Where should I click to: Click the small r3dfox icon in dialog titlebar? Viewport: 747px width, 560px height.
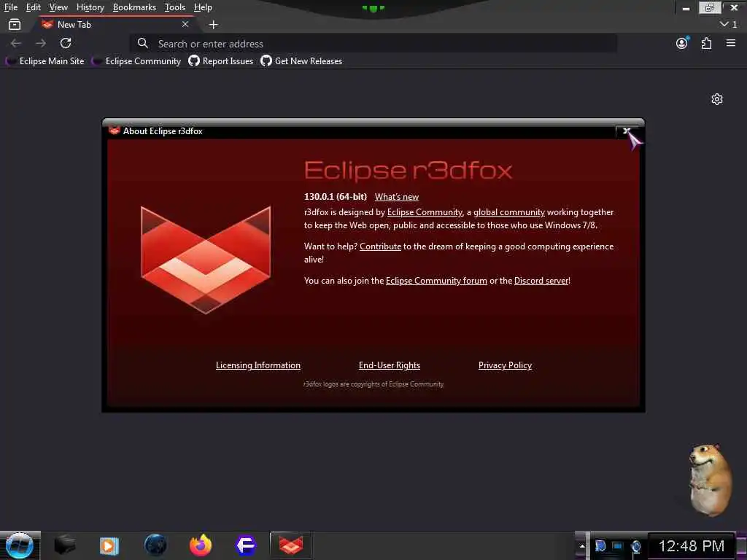(115, 131)
